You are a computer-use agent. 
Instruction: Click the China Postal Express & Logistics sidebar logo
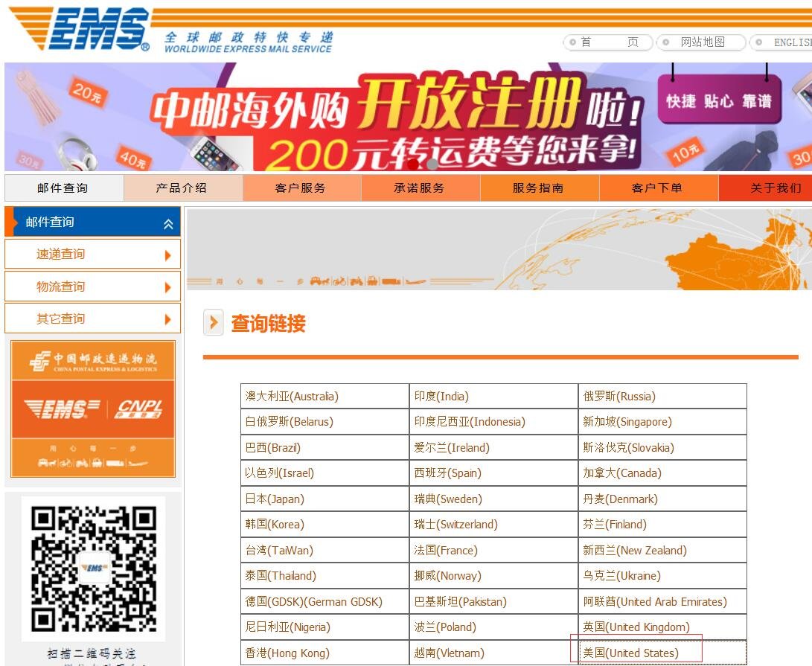pyautogui.click(x=92, y=360)
